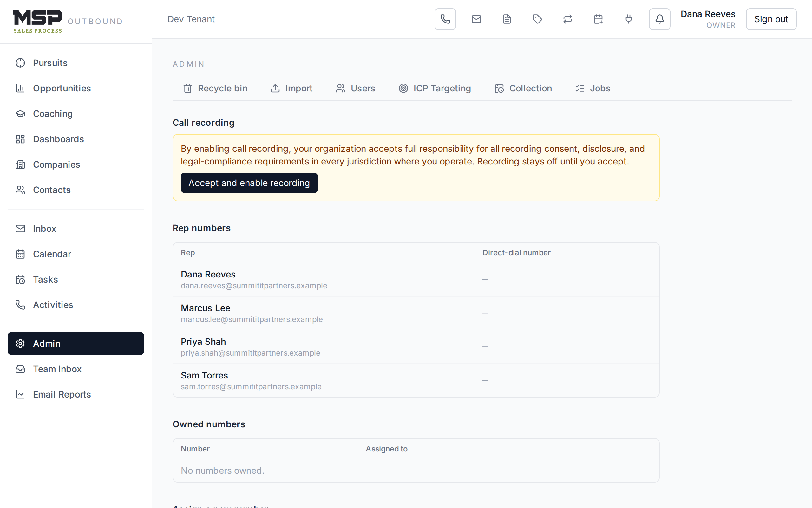The image size is (812, 508).
Task: Click the Companies building icon
Action: coord(21,165)
